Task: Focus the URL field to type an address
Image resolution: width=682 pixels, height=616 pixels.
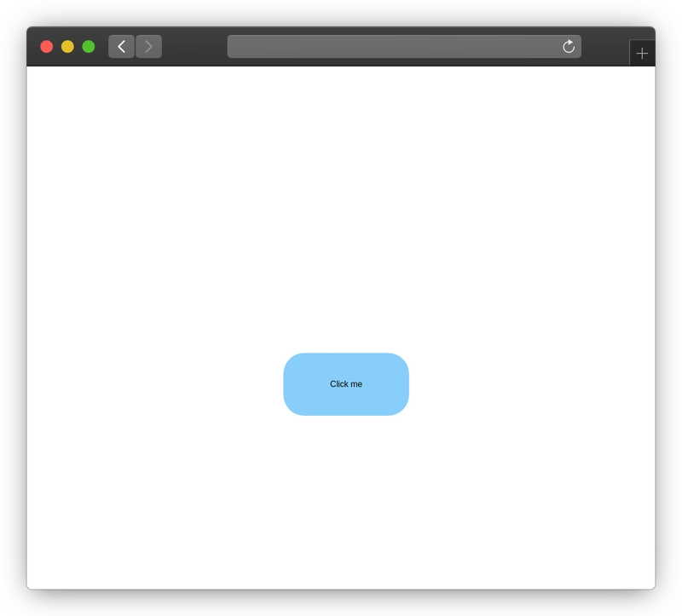Action: pyautogui.click(x=384, y=47)
